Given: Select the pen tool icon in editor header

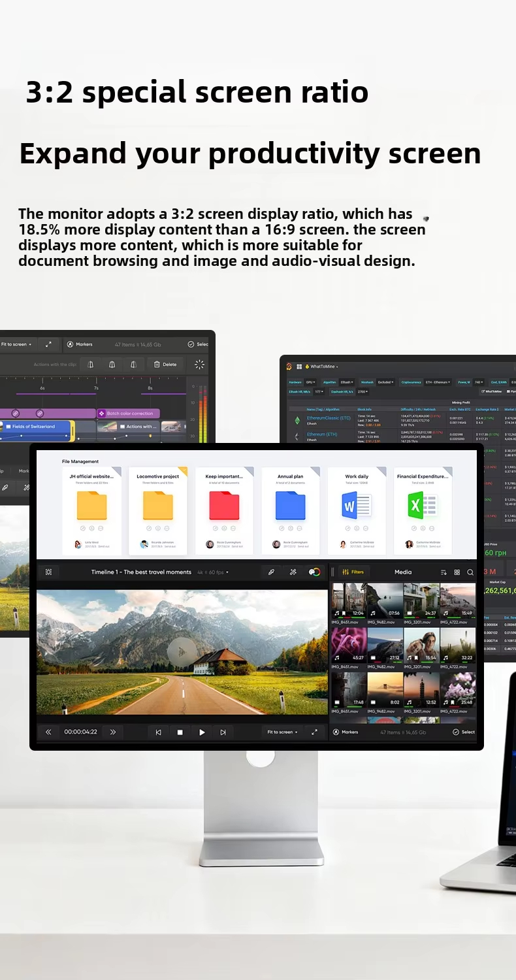Looking at the screenshot, I should click(x=272, y=572).
